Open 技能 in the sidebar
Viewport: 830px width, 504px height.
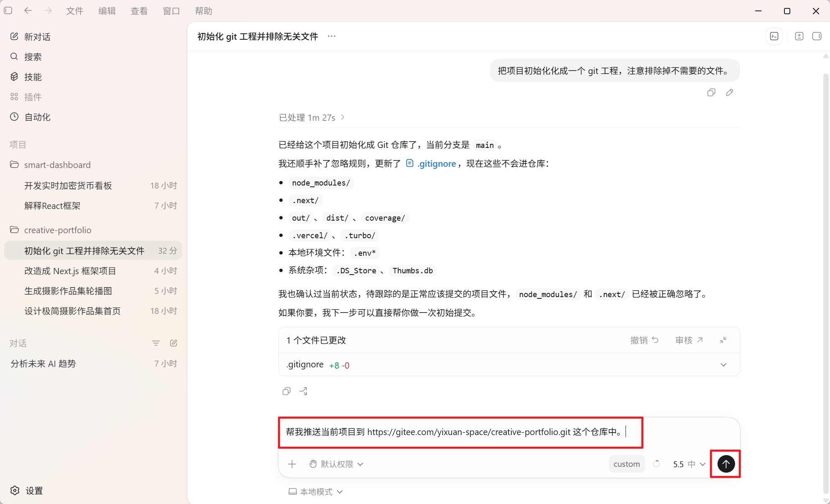pyautogui.click(x=93, y=77)
